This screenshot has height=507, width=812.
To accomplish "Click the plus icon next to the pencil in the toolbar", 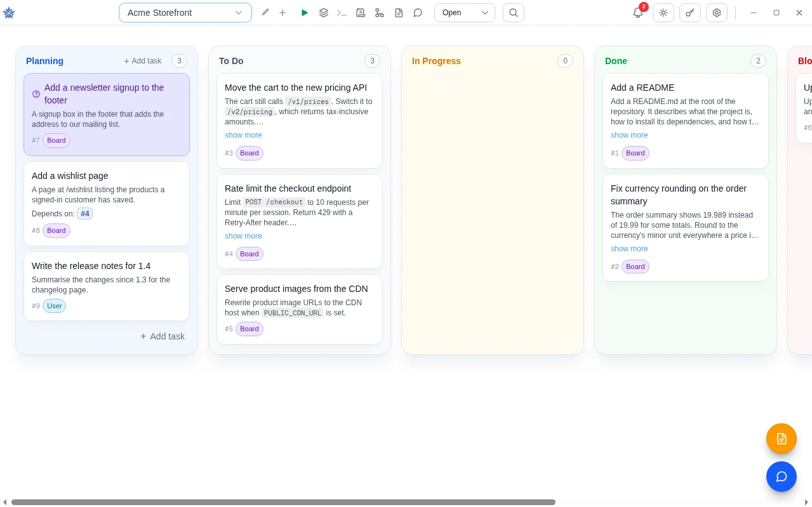I will [x=283, y=13].
